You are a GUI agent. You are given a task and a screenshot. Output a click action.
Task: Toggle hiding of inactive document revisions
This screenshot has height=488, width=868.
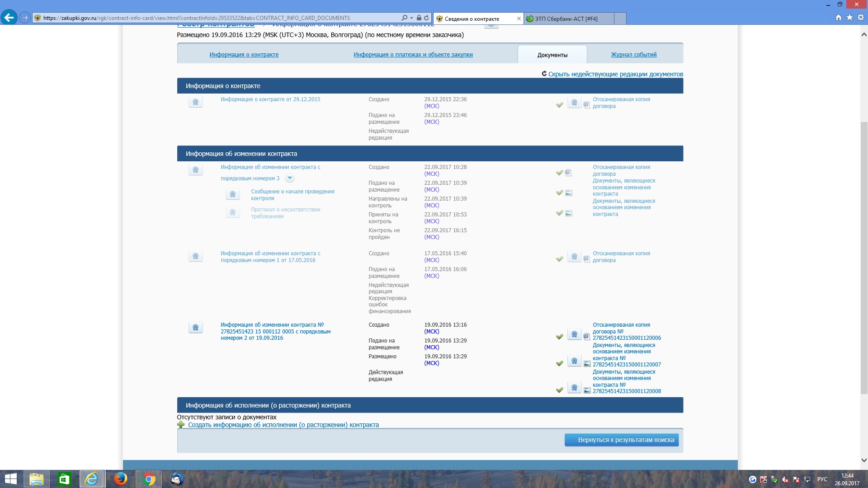coord(615,74)
